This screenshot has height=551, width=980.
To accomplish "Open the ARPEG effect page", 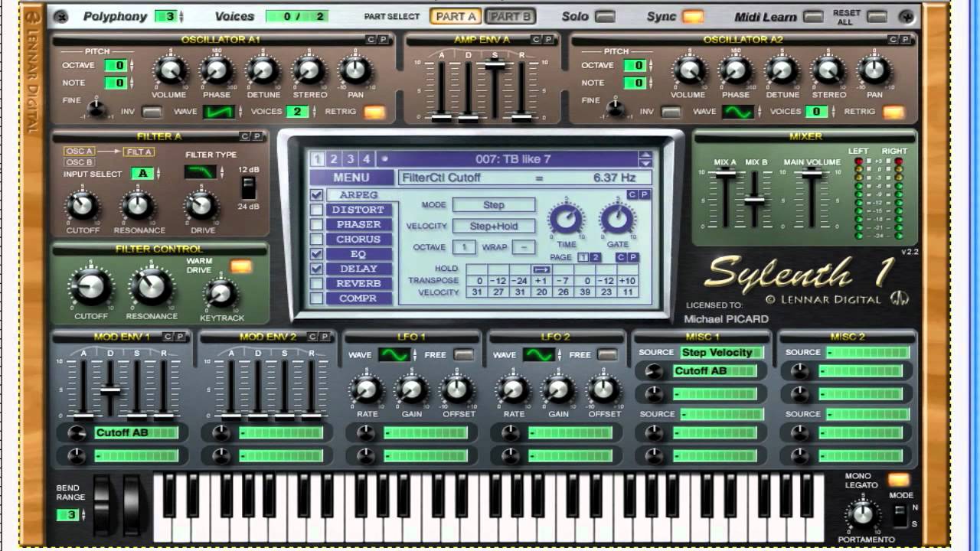I will (358, 195).
